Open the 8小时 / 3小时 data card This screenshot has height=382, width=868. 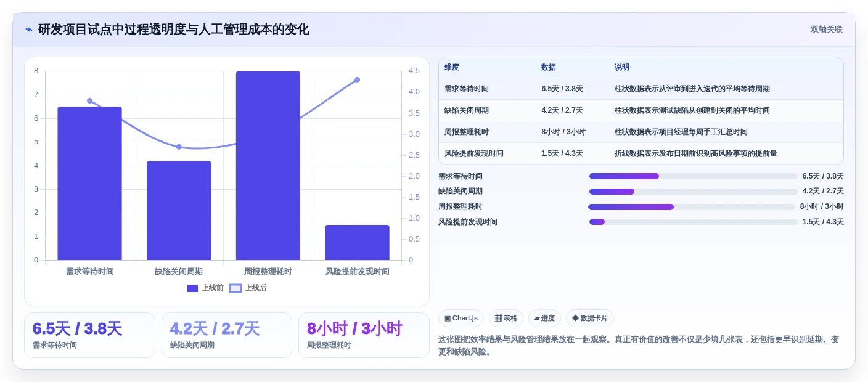click(x=364, y=335)
